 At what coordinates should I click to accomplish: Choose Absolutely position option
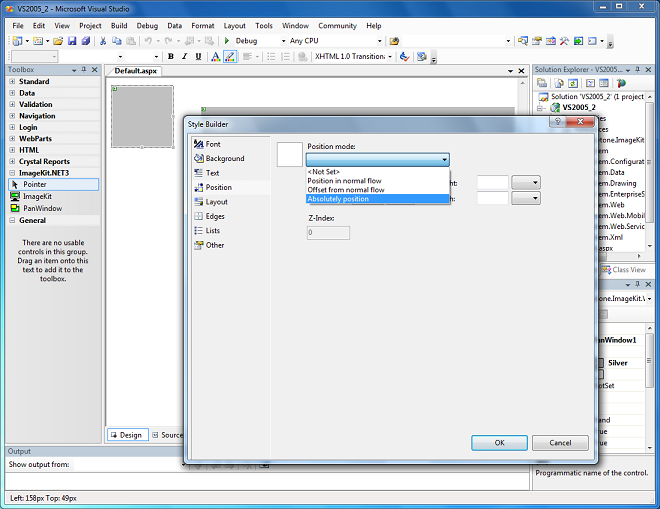tap(378, 199)
